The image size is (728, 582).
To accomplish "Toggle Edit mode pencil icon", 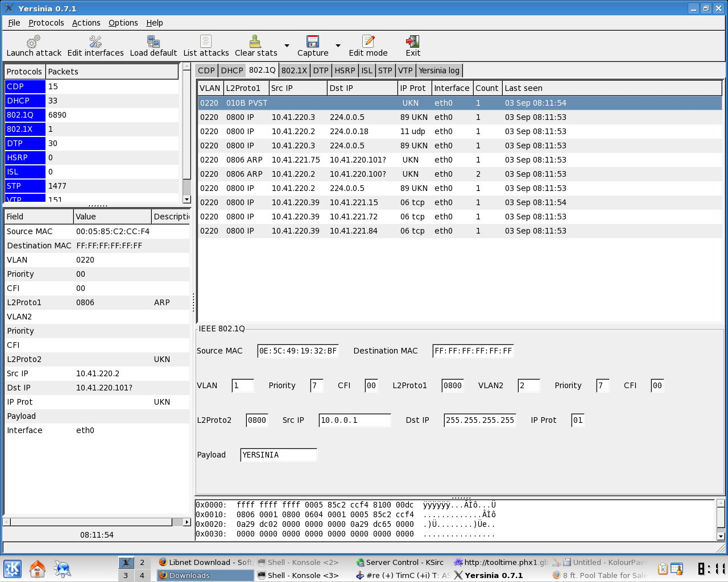I will tap(369, 41).
